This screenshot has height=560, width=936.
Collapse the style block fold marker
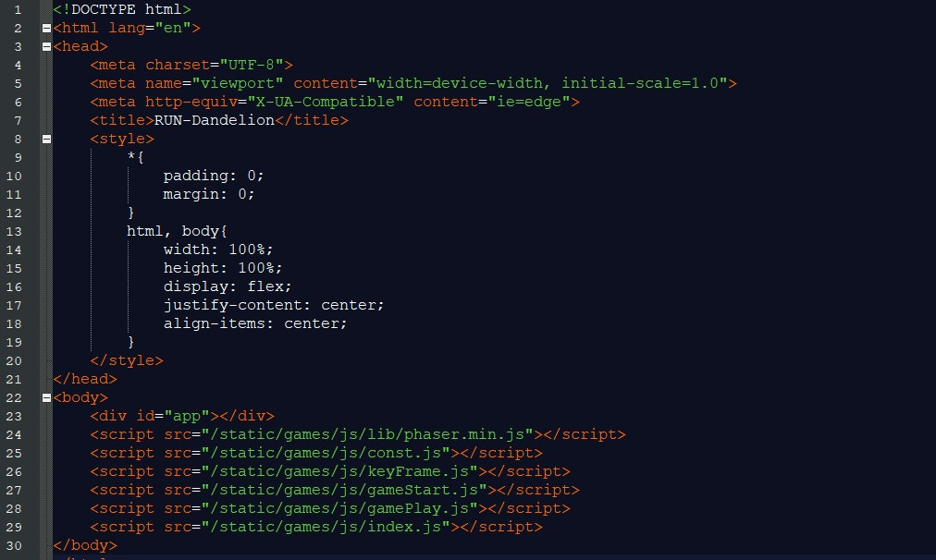pyautogui.click(x=46, y=139)
